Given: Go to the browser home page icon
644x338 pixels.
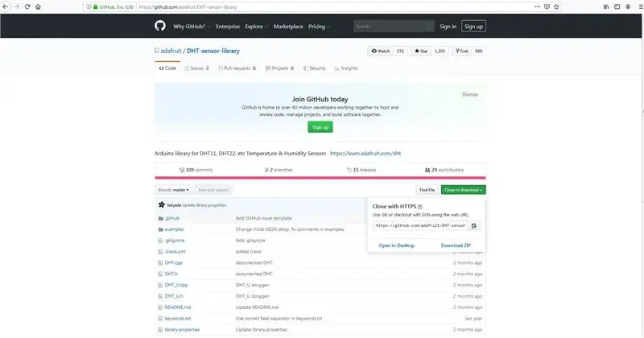Looking at the screenshot, I should tap(38, 6).
